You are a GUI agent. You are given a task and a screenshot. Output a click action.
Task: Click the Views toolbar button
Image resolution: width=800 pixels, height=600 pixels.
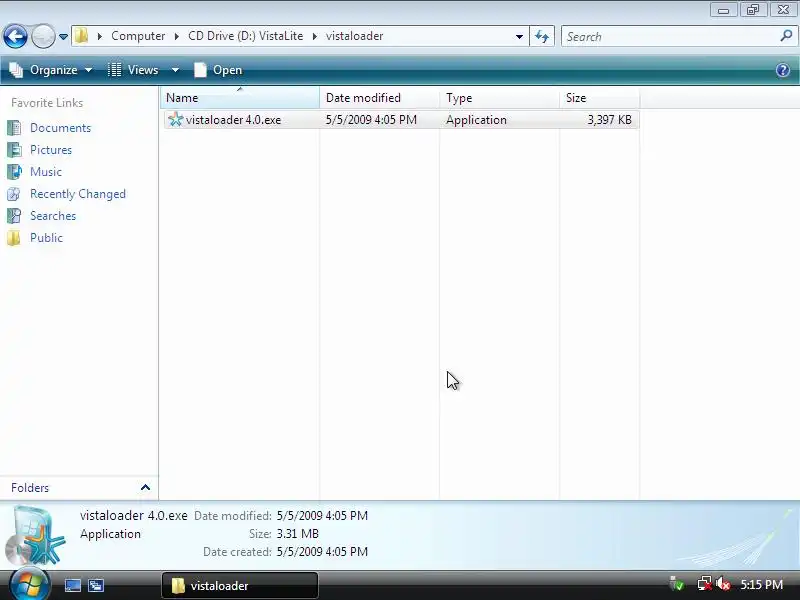pyautogui.click(x=134, y=70)
